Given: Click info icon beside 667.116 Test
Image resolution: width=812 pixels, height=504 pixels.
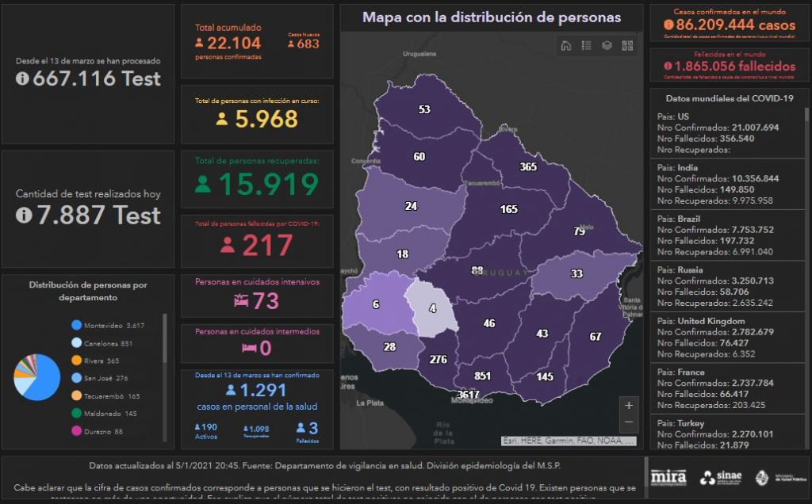Looking at the screenshot, I should [22, 78].
